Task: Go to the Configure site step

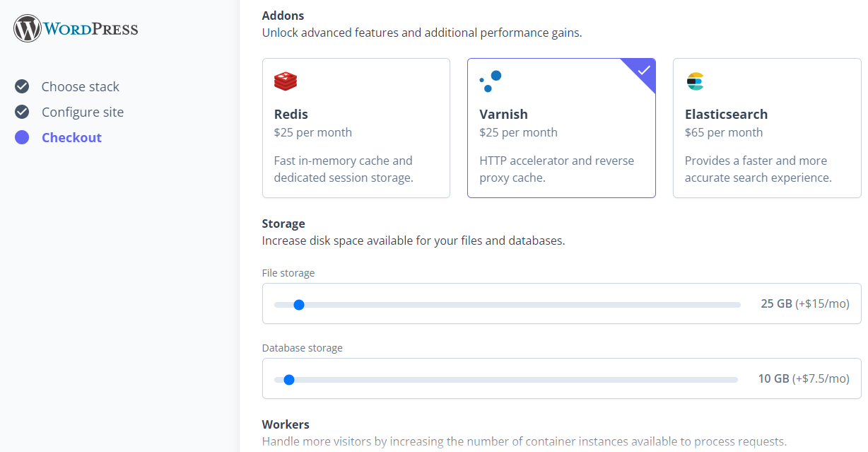Action: [83, 112]
